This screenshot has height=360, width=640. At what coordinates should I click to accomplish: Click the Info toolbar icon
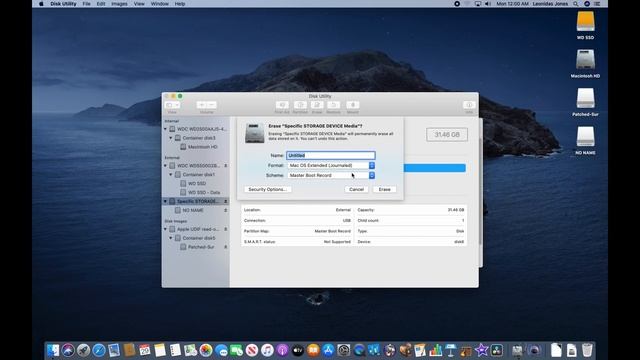click(469, 105)
